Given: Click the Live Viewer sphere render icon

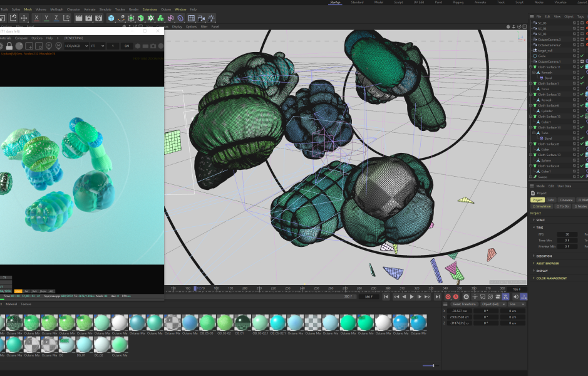Looking at the screenshot, I should (x=19, y=46).
